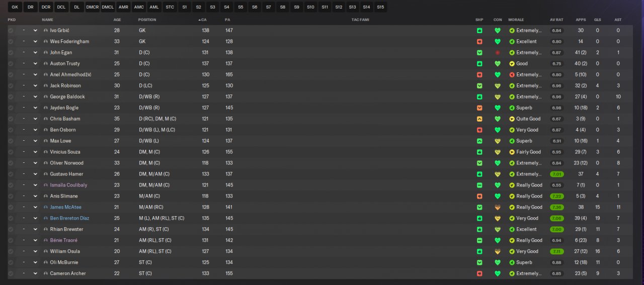Image resolution: width=644 pixels, height=285 pixels.
Task: Click Wes Foderingham's red sharpness icon
Action: (x=479, y=42)
